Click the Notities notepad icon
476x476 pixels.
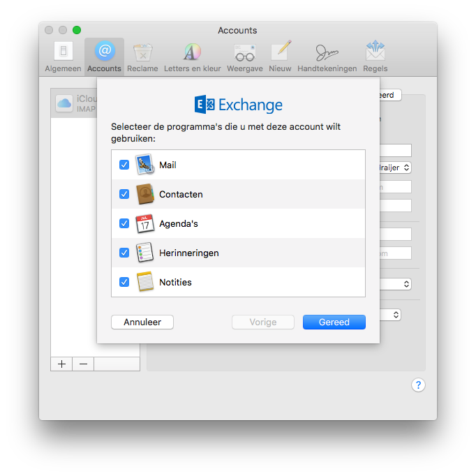(x=144, y=282)
